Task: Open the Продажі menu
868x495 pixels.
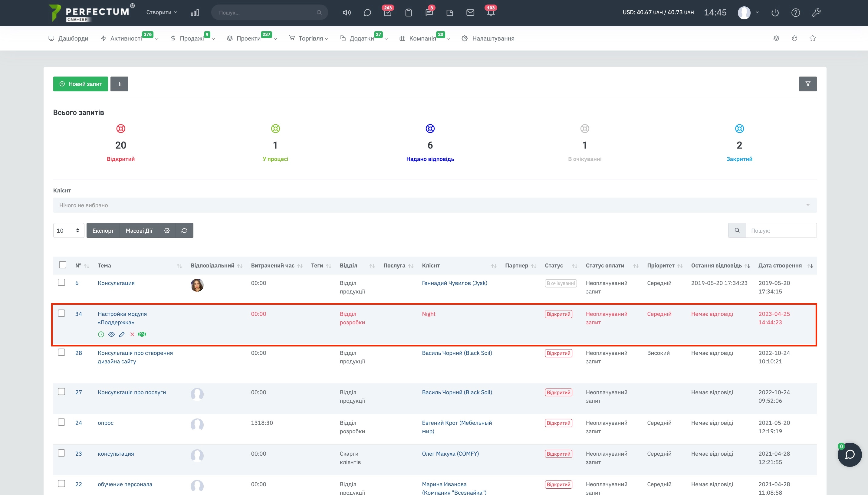Action: [x=193, y=38]
